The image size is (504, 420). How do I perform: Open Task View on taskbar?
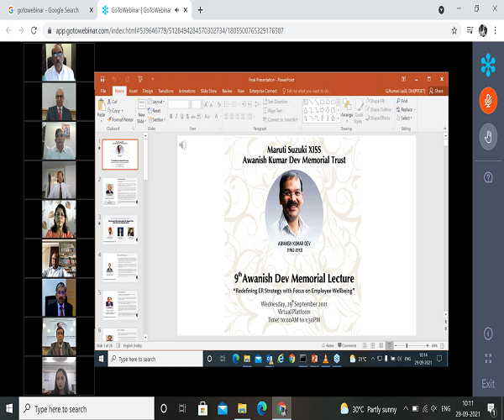(182, 409)
